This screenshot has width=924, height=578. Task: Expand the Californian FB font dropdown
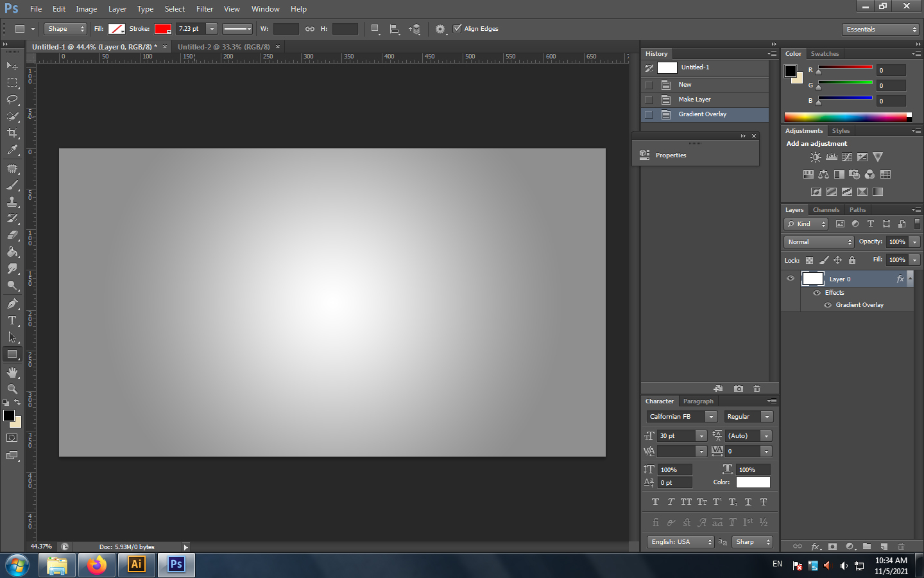click(x=710, y=417)
